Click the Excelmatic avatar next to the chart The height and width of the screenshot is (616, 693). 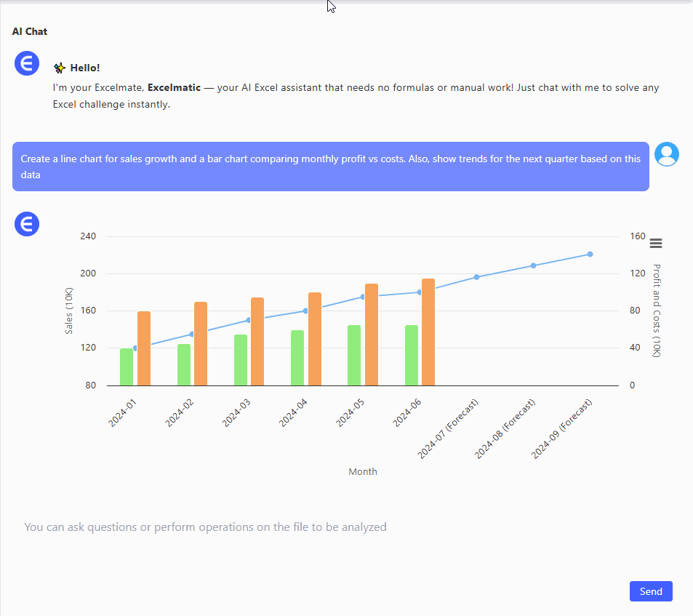[27, 224]
